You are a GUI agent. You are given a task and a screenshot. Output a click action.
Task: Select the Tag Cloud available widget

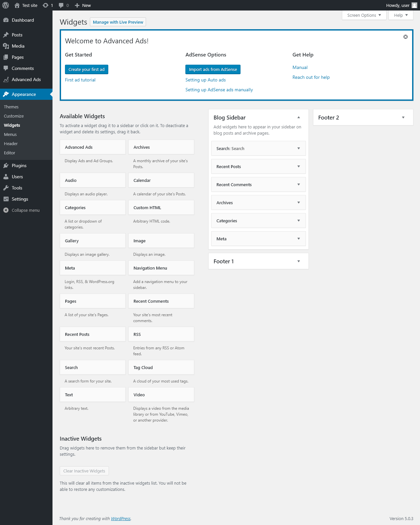coord(161,367)
